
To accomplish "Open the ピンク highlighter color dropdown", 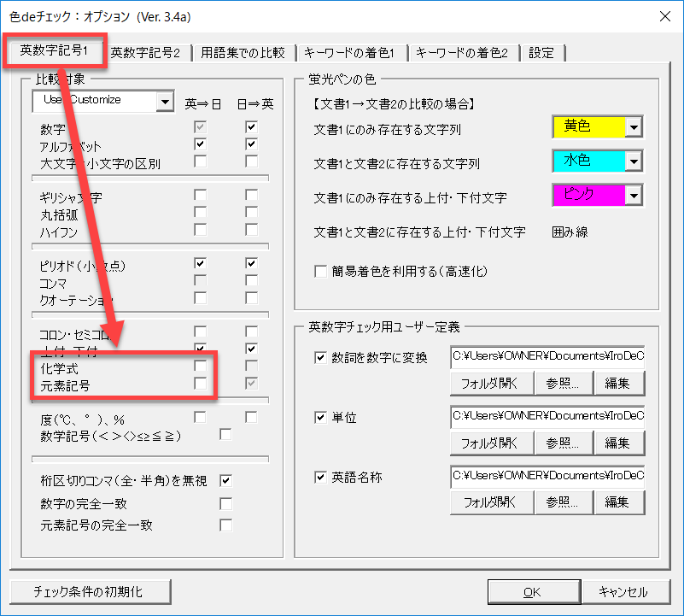I will coord(633,196).
